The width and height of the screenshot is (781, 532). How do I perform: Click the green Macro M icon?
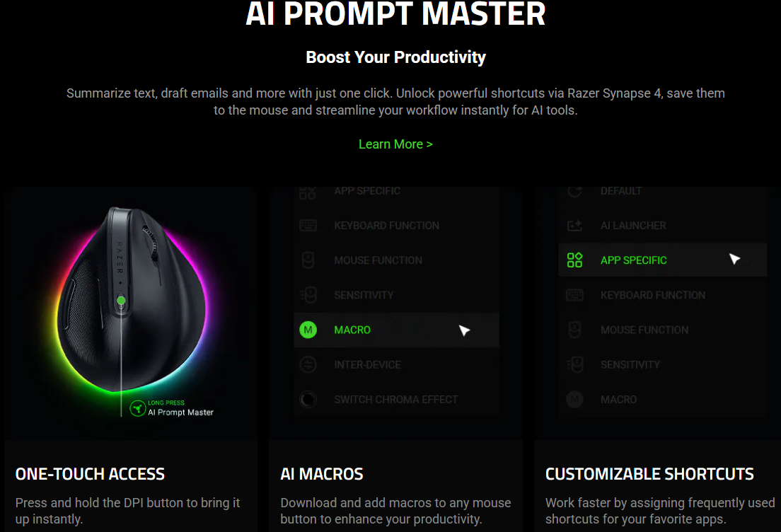pos(308,330)
